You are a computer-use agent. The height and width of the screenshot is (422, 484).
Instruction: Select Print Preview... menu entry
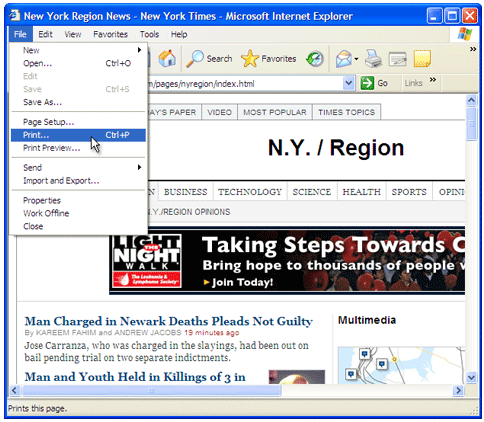pos(78,148)
